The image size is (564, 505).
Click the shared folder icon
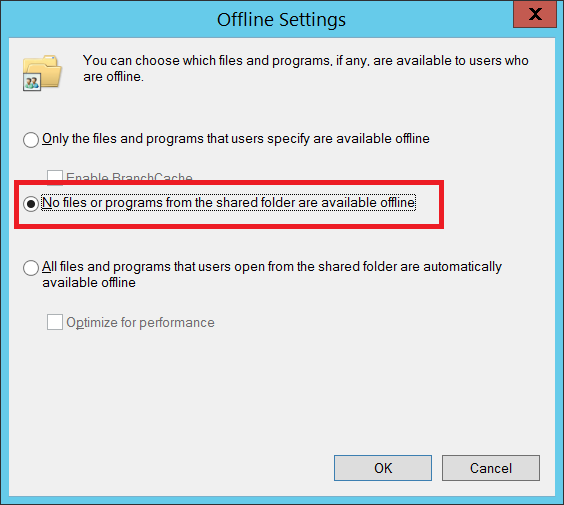[x=42, y=73]
